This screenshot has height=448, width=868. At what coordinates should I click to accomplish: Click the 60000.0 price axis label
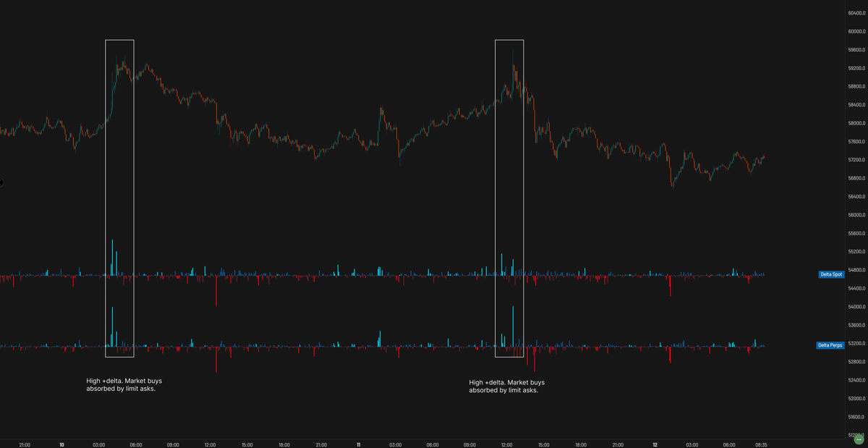click(x=857, y=31)
